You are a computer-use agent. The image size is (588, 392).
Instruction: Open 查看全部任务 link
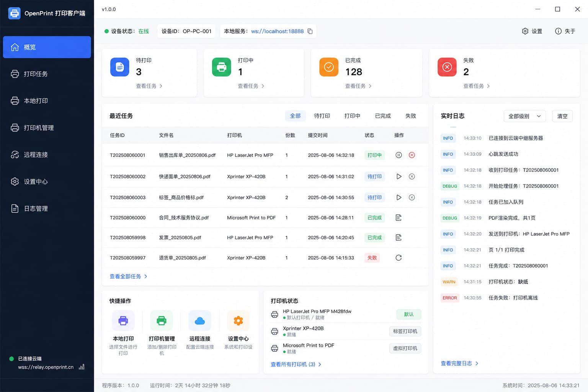coord(129,276)
